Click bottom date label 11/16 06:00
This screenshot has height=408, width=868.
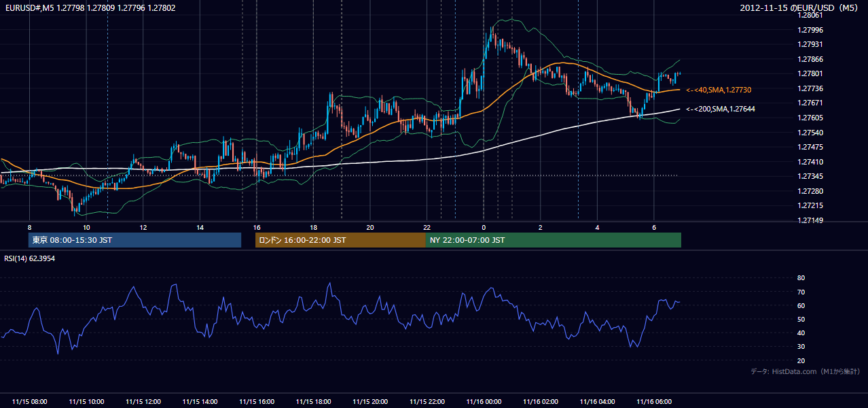click(653, 402)
